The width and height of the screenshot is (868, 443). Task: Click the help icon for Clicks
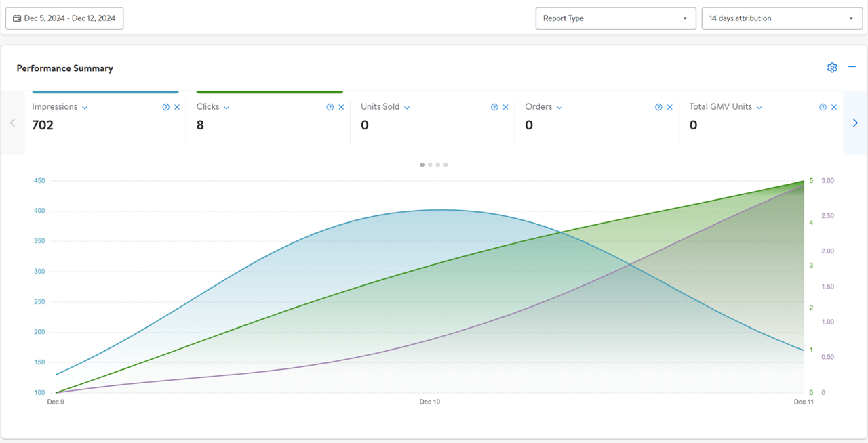[330, 107]
